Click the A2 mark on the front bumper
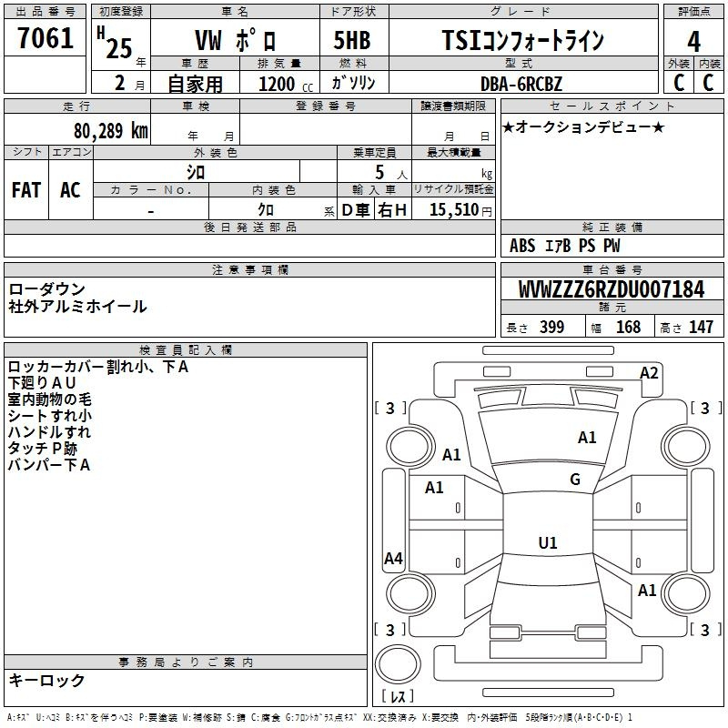The width and height of the screenshot is (728, 728). [649, 373]
